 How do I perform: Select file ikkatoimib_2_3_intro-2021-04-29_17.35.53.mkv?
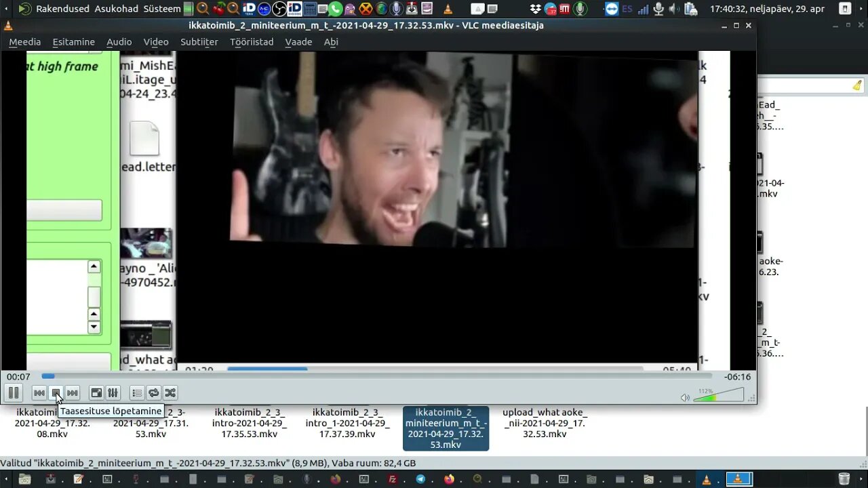(x=249, y=423)
